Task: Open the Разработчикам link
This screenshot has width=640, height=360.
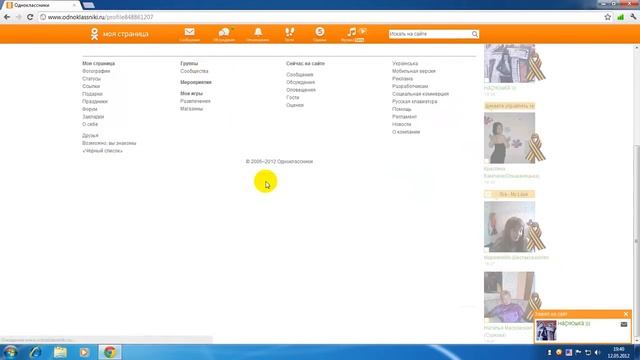Action: (x=410, y=87)
